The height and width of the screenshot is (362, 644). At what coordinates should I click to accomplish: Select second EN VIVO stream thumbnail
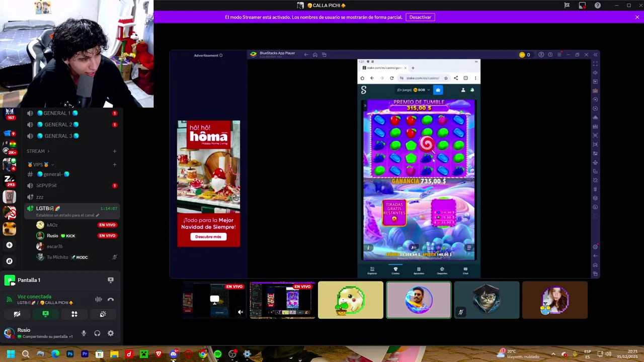pyautogui.click(x=282, y=300)
